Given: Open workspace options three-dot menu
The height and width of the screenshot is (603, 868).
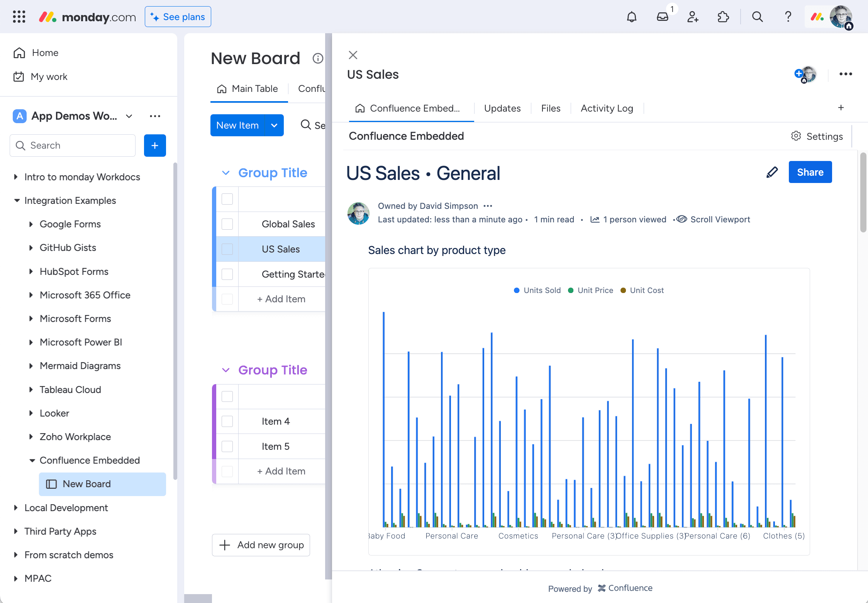Looking at the screenshot, I should coord(155,116).
